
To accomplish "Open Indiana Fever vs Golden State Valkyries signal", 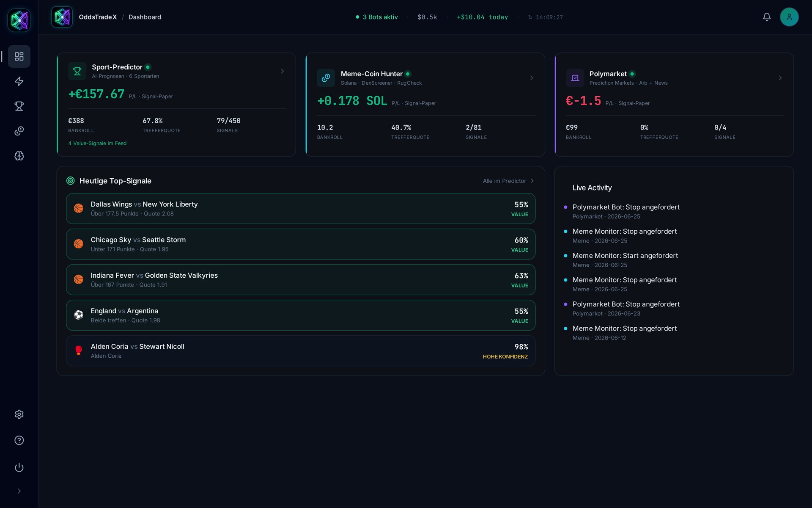I will 301,280.
